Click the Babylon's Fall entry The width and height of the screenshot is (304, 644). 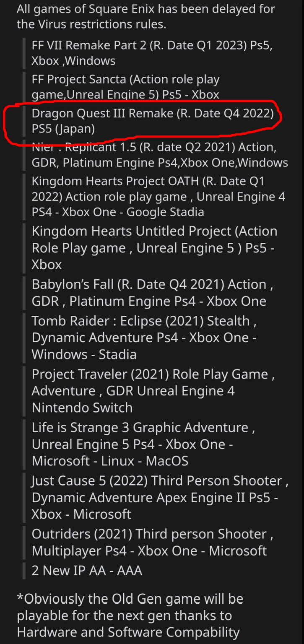[153, 293]
